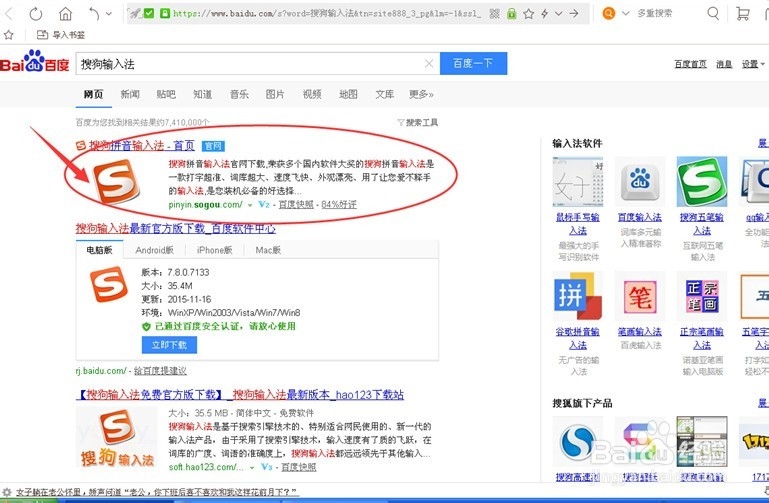The image size is (769, 503).
Task: Select the 网页 tab
Action: click(x=93, y=94)
